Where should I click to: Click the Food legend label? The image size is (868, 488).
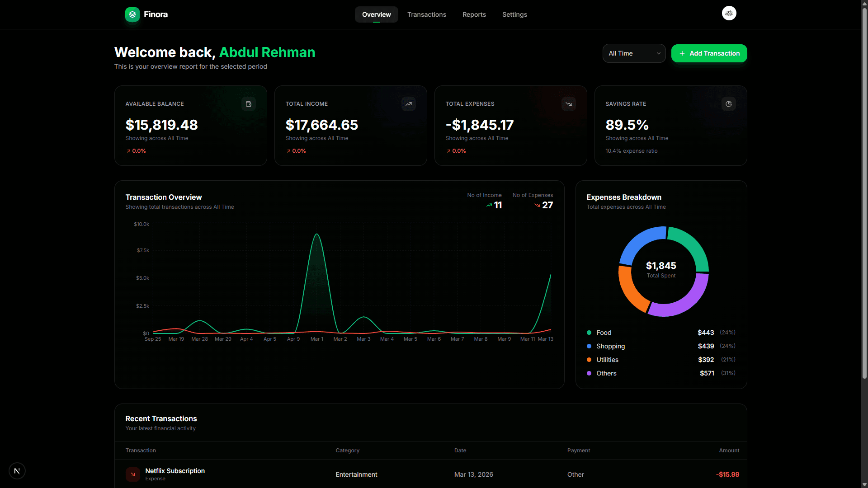point(604,333)
